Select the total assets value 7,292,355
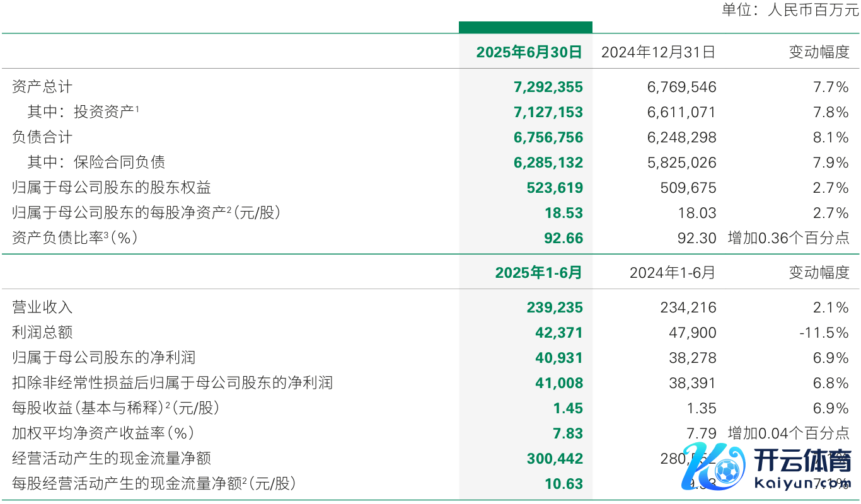Viewport: 861px width, 504px height. (x=548, y=87)
